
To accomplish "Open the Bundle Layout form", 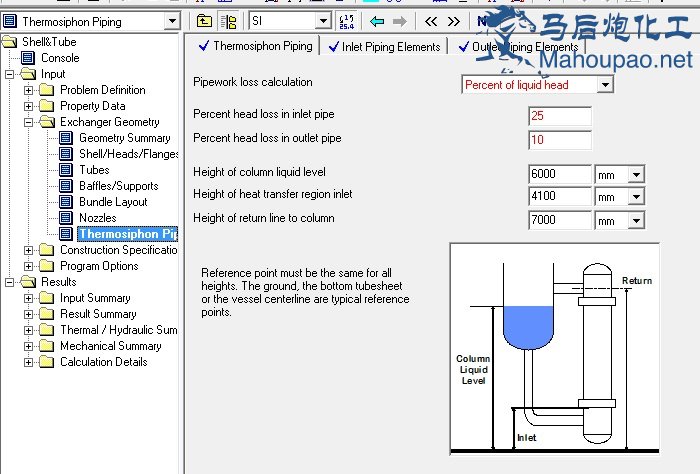I will click(x=113, y=202).
